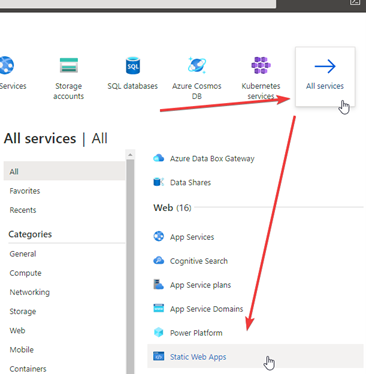Screen dimensions: 366x374
Task: Open the Kubernetes services icon
Action: click(261, 65)
